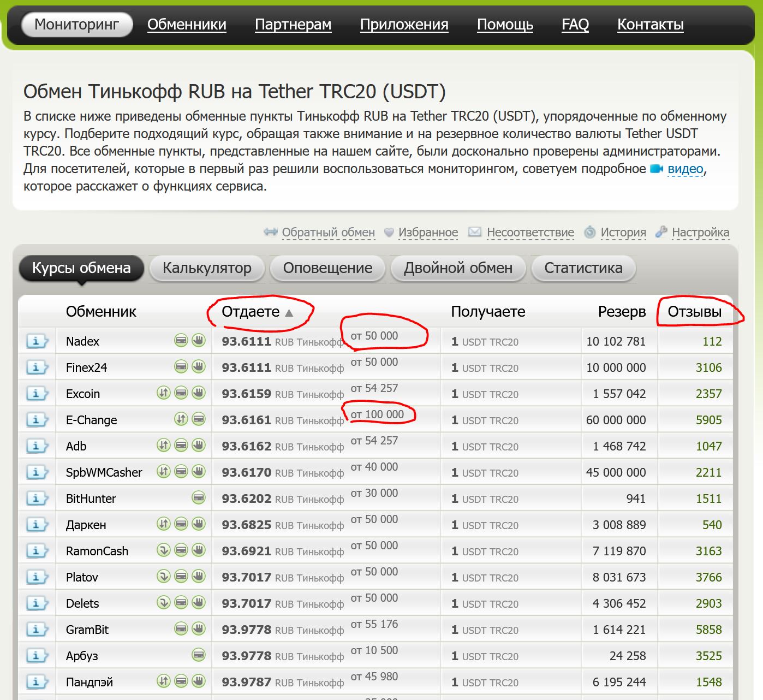The height and width of the screenshot is (700, 763).
Task: Open the info icon for E-Change
Action: (x=37, y=420)
